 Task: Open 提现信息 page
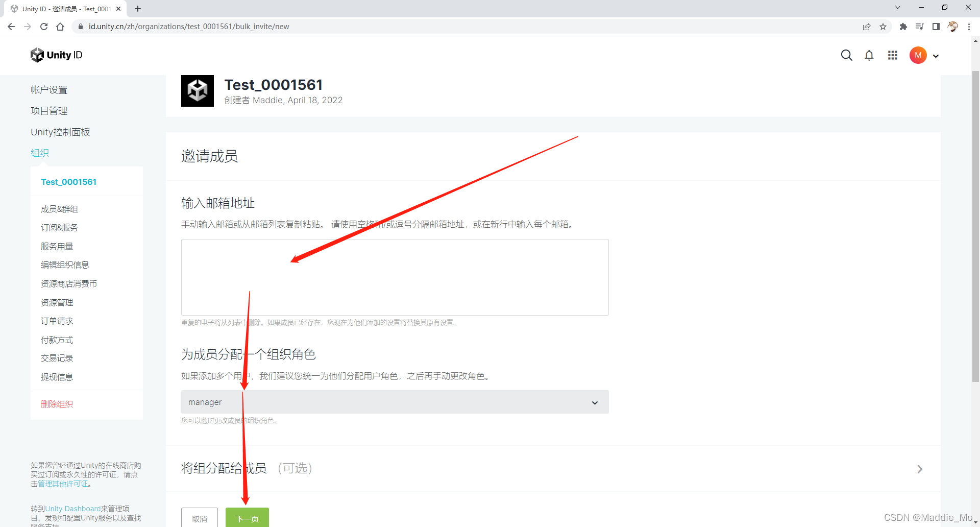(57, 377)
